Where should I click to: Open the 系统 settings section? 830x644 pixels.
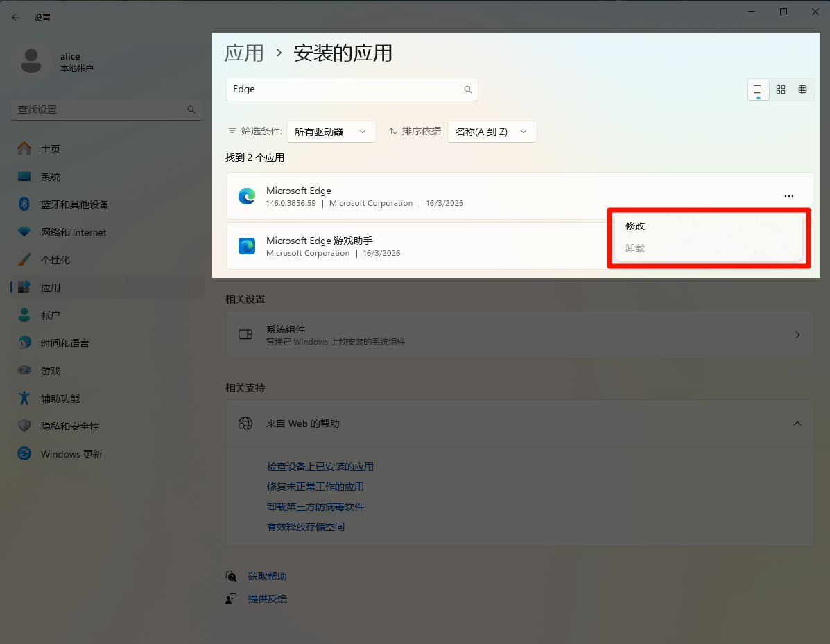[x=107, y=177]
